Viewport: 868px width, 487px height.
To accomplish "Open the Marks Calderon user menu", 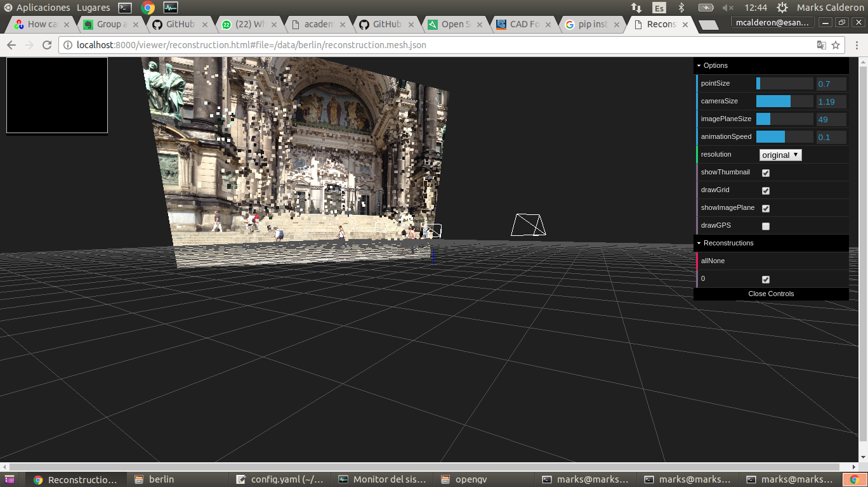I will [830, 8].
